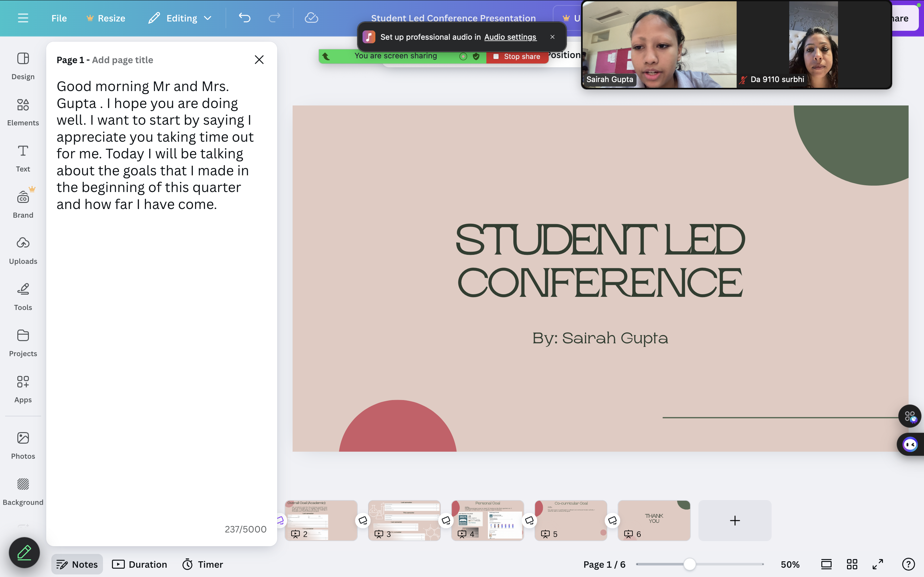Open the Uploads panel
Viewport: 924px width, 577px height.
[23, 250]
